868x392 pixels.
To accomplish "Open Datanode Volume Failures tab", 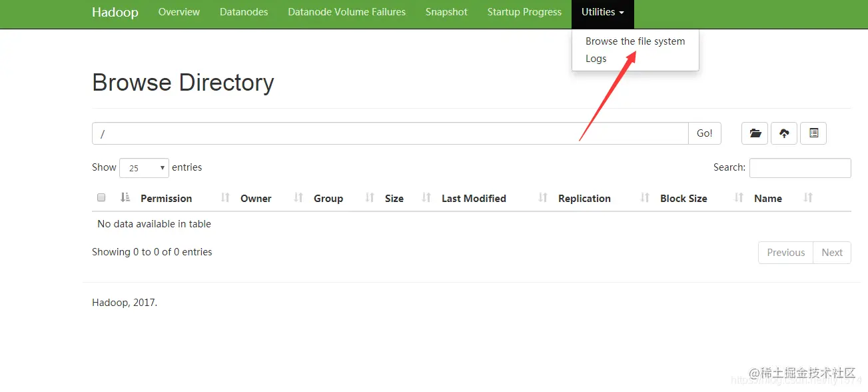I will pyautogui.click(x=346, y=12).
